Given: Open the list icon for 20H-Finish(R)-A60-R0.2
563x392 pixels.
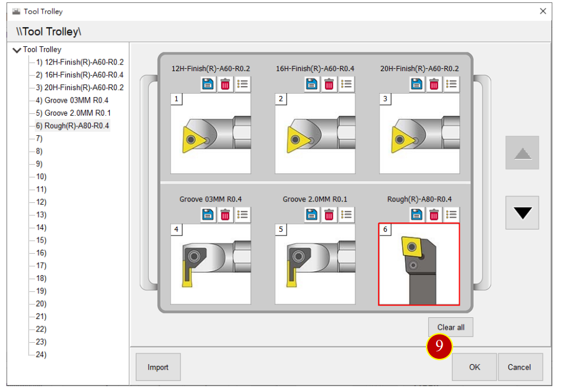Looking at the screenshot, I should tap(451, 84).
